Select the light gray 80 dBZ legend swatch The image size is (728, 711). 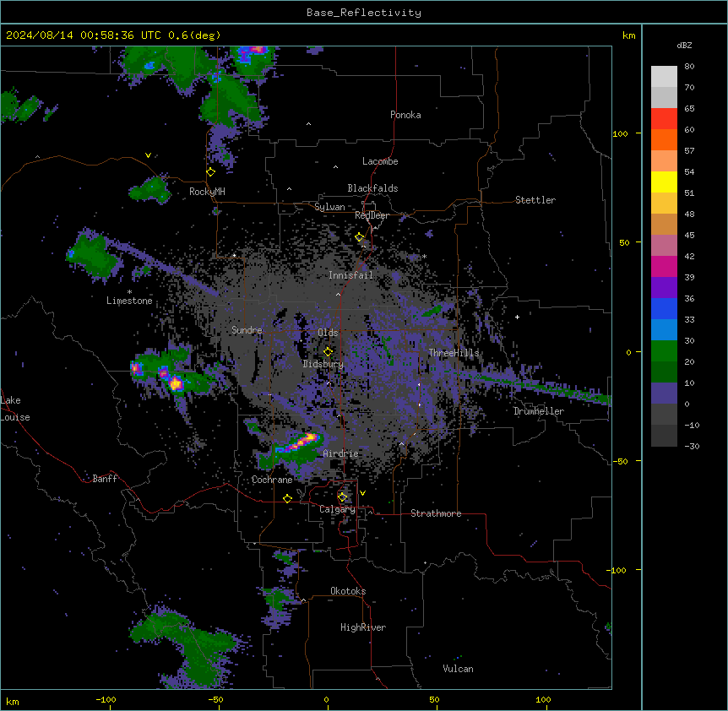(x=664, y=77)
